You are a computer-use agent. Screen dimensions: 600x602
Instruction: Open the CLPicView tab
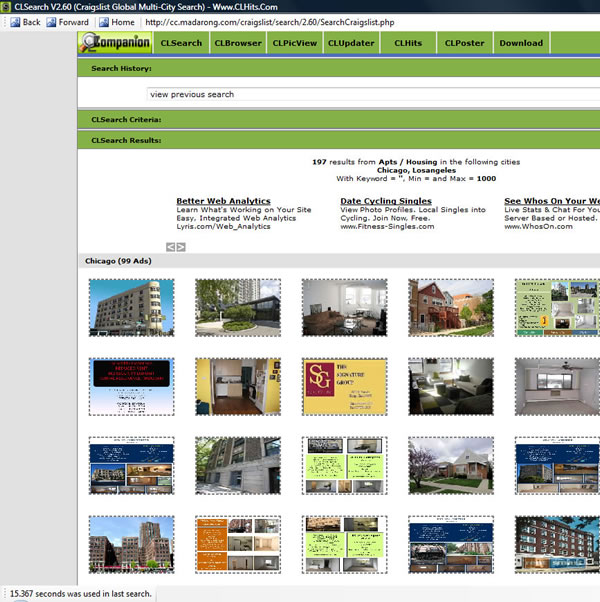click(295, 43)
